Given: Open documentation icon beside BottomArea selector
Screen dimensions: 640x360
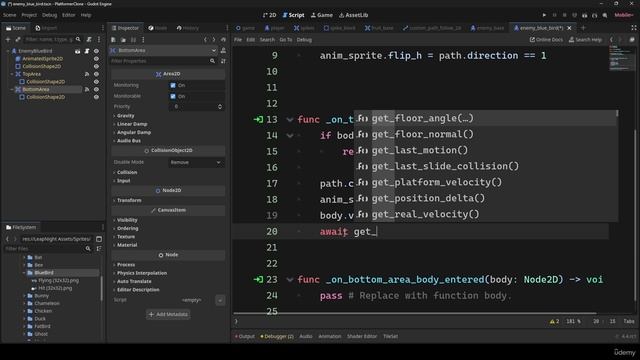Looking at the screenshot, I should tap(223, 51).
